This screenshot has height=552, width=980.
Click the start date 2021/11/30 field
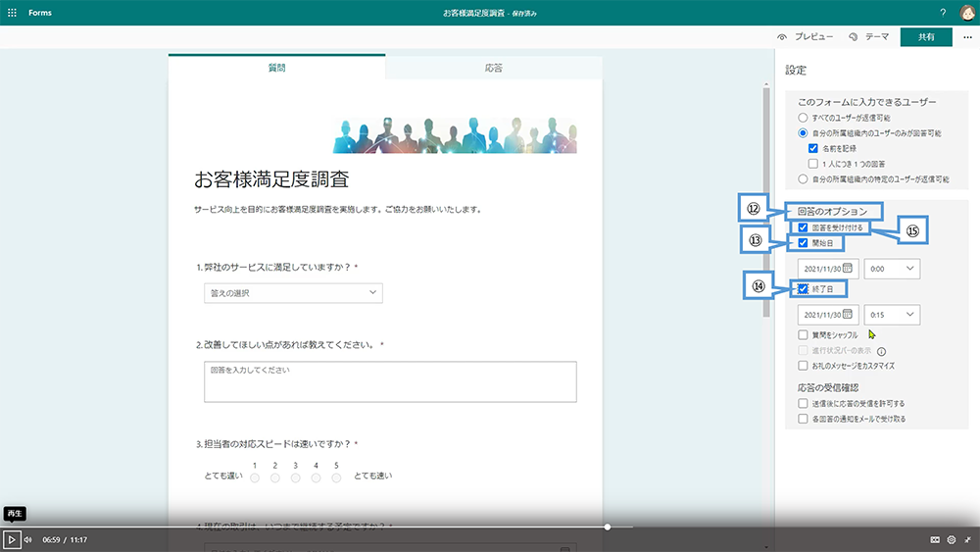coord(828,269)
